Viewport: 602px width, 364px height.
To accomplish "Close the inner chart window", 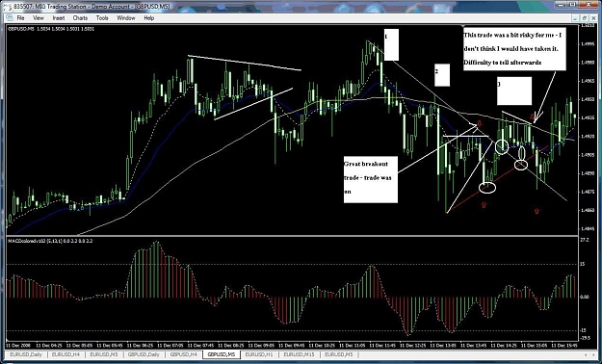I will (592, 18).
